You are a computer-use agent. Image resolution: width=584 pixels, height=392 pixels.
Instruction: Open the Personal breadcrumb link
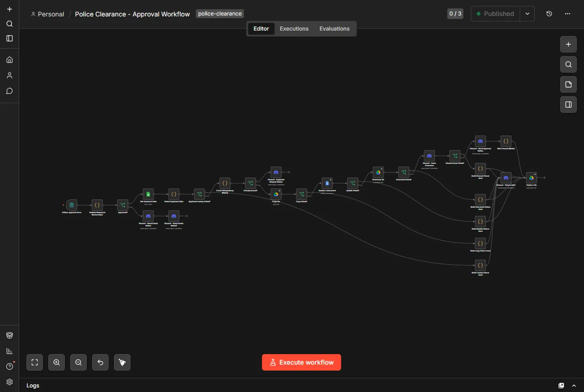(x=47, y=14)
